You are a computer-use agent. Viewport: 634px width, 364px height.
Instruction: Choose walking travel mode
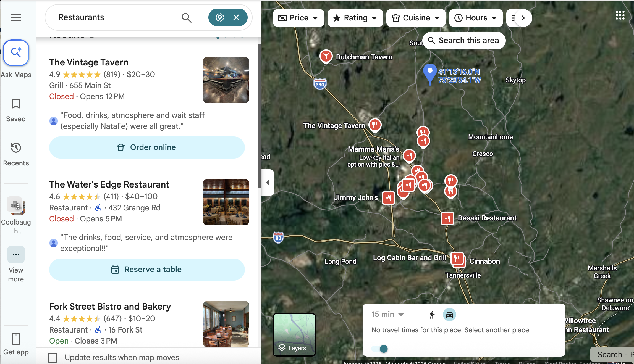click(432, 315)
